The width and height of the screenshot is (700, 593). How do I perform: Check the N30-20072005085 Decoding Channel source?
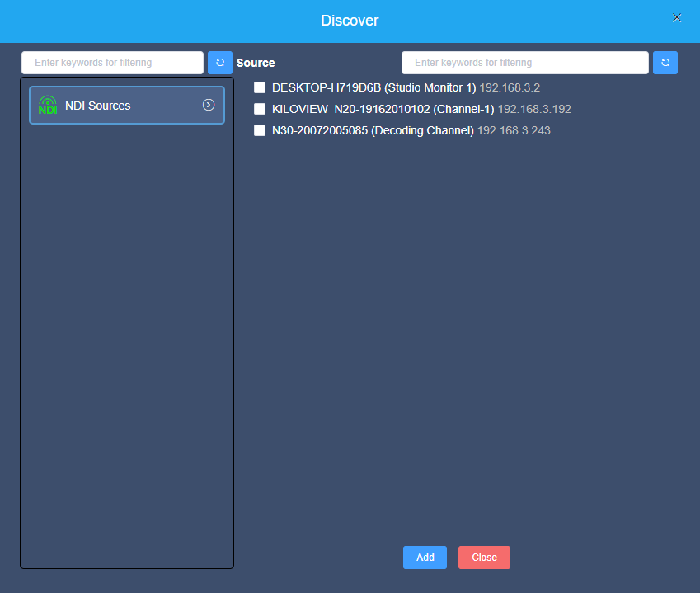[260, 130]
